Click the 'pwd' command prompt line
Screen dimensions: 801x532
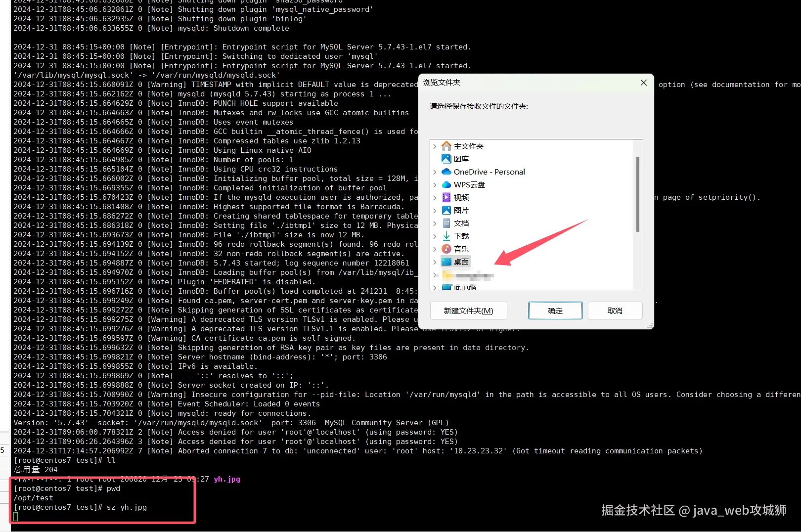pyautogui.click(x=67, y=488)
